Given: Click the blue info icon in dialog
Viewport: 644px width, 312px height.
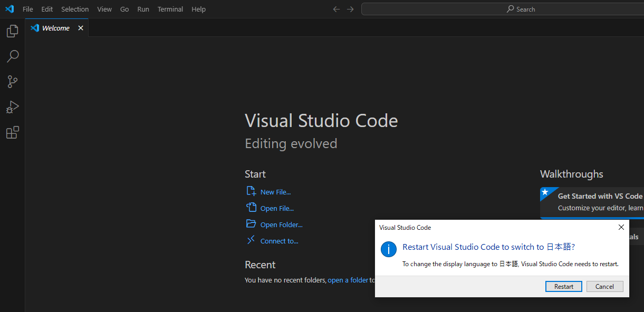Looking at the screenshot, I should (x=389, y=249).
